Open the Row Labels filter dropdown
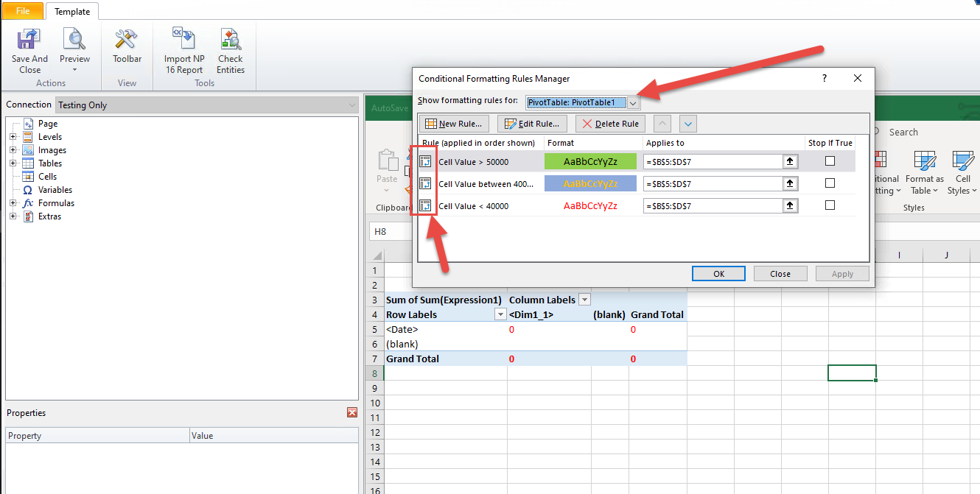The width and height of the screenshot is (980, 494). [x=499, y=314]
